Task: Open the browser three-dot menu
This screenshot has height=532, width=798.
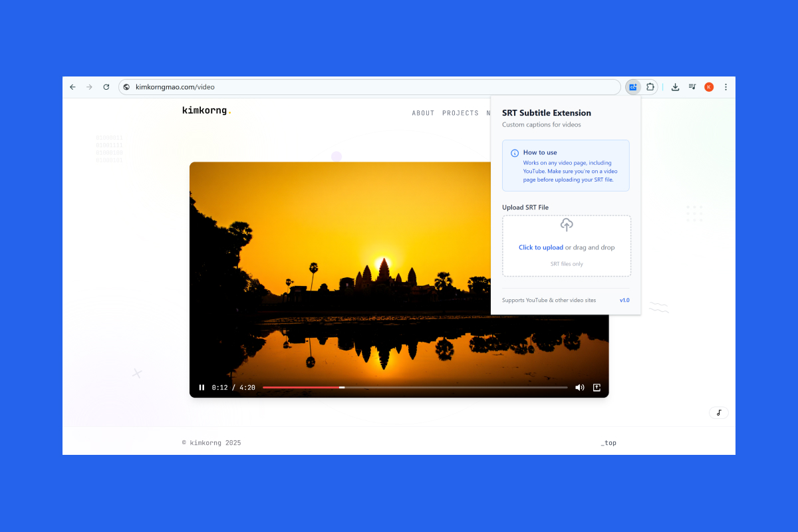Action: (x=726, y=87)
